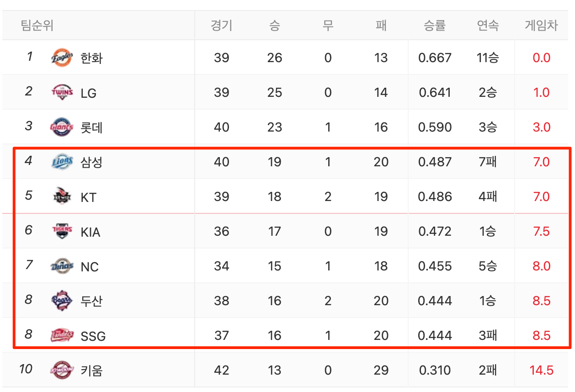Viewport: 575px width, 392px height.
Task: Click the Hanwha Eagles team logo
Action: (x=62, y=58)
